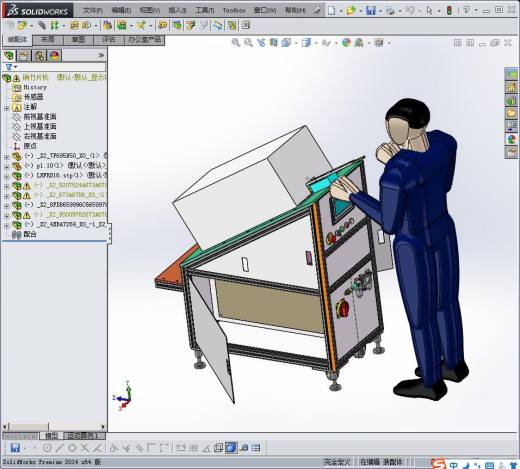Screen dimensions: 520x469
Task: Click the Select cursor arrow tool
Action: click(429, 11)
